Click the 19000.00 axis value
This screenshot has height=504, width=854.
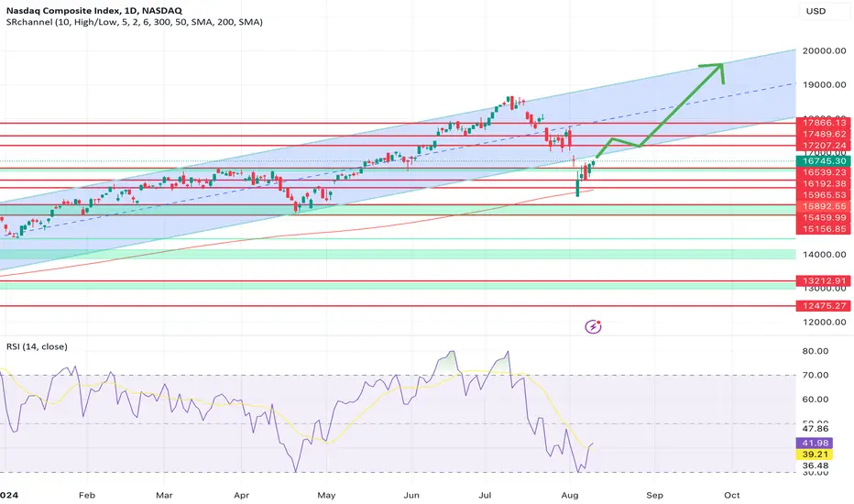[824, 84]
